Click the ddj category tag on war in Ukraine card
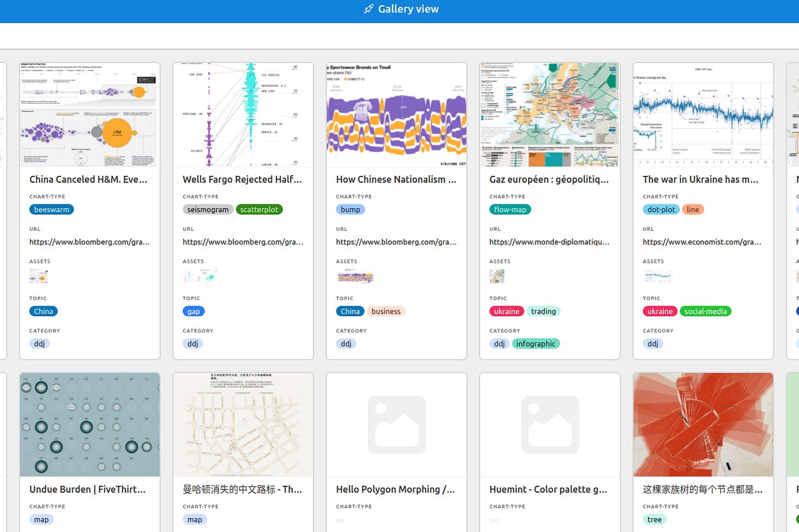The width and height of the screenshot is (799, 532). click(x=653, y=344)
